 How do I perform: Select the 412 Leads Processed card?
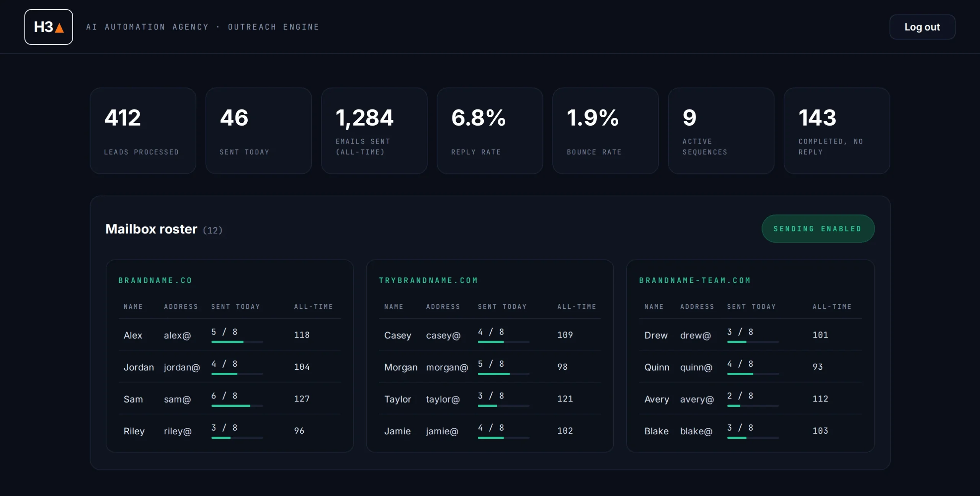coord(143,131)
